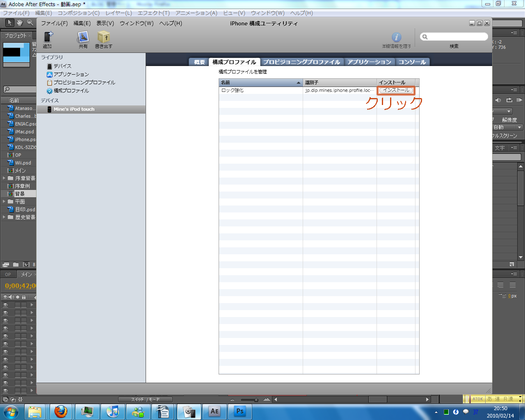Image resolution: width=525 pixels, height=420 pixels.
Task: Click the timeline zoom-in mountain icon
Action: (267, 399)
